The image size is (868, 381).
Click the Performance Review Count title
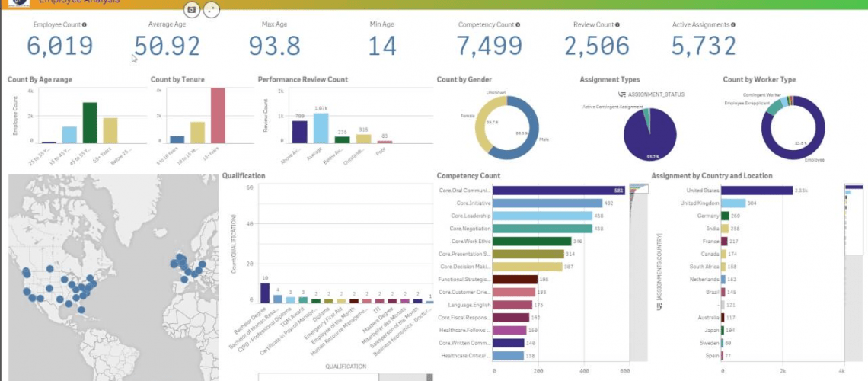(303, 80)
